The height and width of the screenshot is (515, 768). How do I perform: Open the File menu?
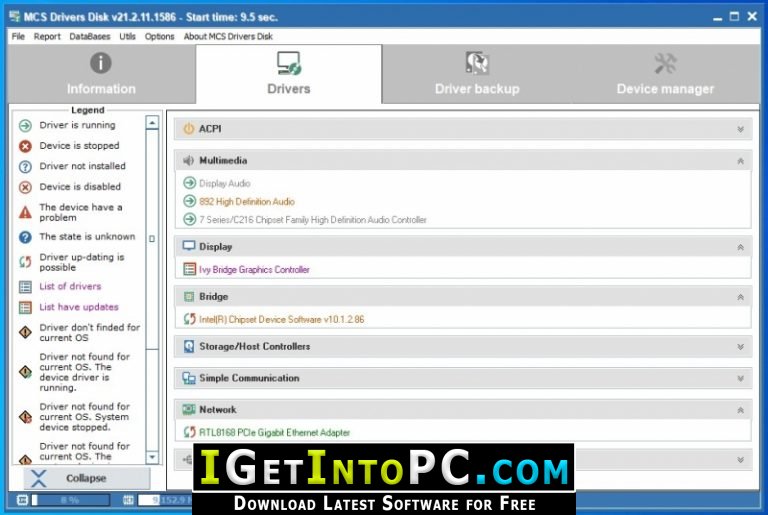[x=18, y=36]
